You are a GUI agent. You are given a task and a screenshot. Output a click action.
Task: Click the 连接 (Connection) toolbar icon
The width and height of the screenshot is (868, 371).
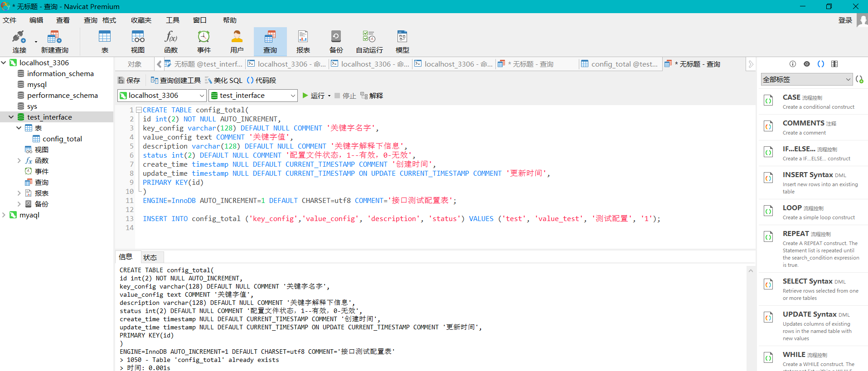click(19, 41)
